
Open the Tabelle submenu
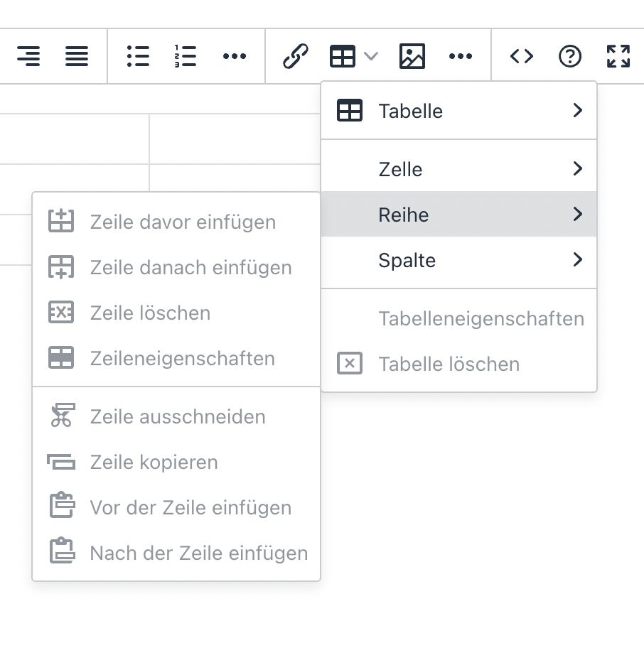click(458, 111)
